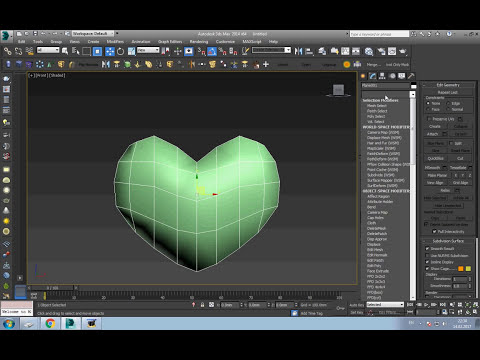Activate the Select Object tool
The width and height of the screenshot is (480, 360).
[x=65, y=51]
